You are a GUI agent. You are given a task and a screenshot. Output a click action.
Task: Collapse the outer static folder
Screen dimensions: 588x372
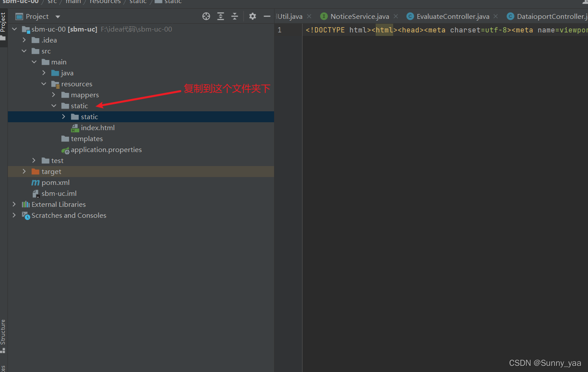point(54,106)
